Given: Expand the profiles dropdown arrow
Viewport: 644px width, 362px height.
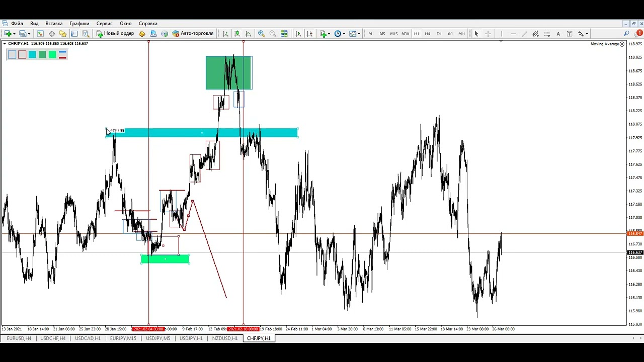Looking at the screenshot, I should [x=29, y=34].
